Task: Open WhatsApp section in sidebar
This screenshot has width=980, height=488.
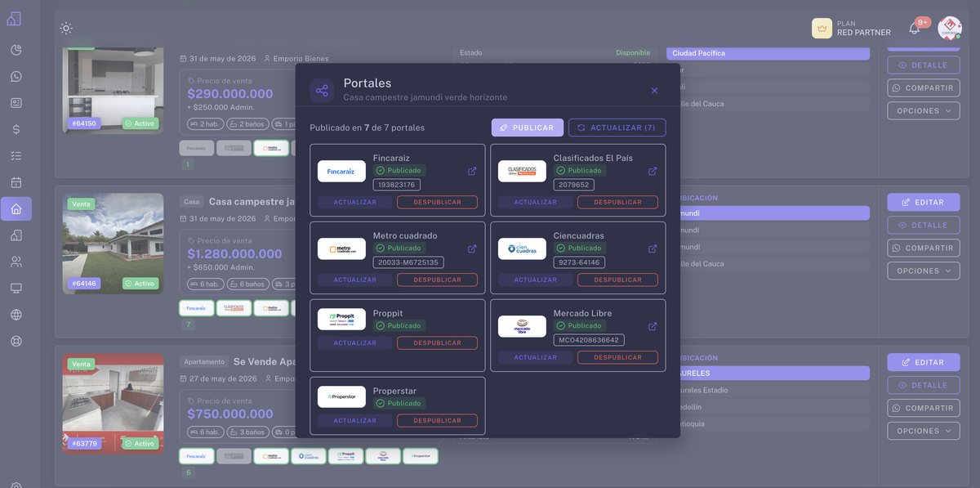Action: (16, 77)
